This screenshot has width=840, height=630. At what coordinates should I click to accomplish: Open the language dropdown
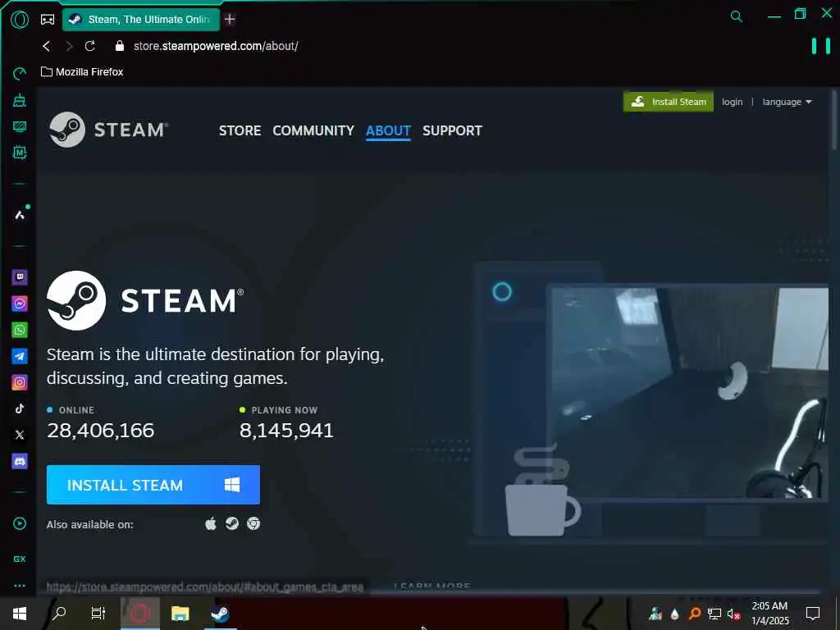tap(787, 102)
